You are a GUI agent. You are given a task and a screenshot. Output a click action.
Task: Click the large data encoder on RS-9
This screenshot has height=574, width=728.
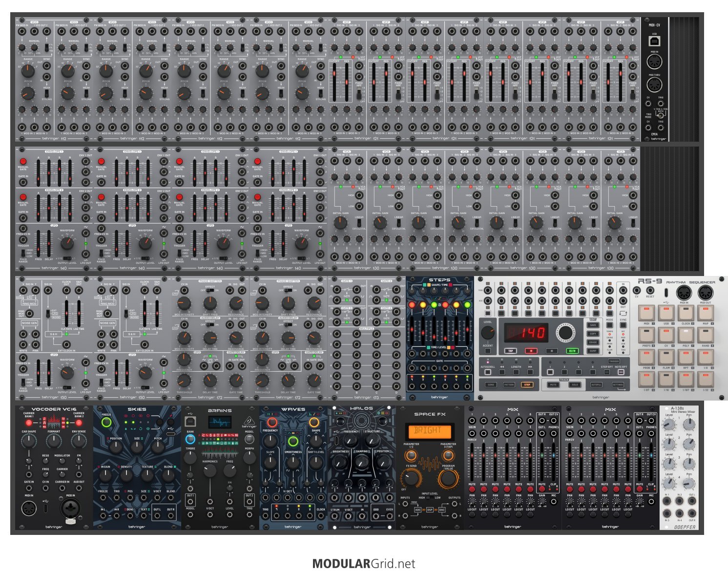565,333
